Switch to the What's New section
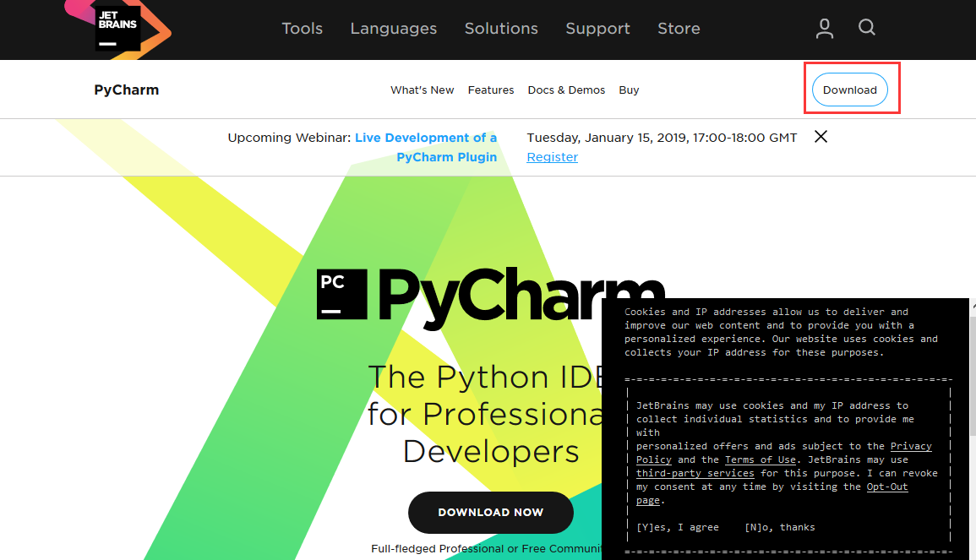 tap(422, 90)
